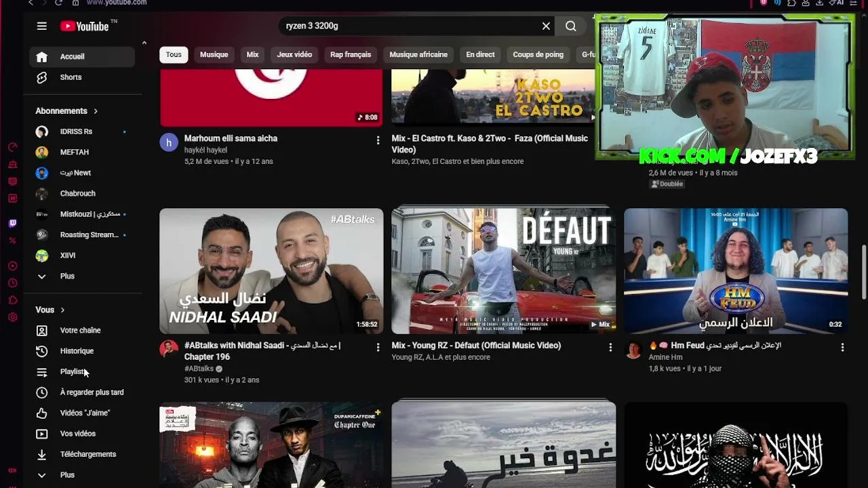Open the MEFTAH subscription channel
This screenshot has width=868, height=488.
(82, 152)
